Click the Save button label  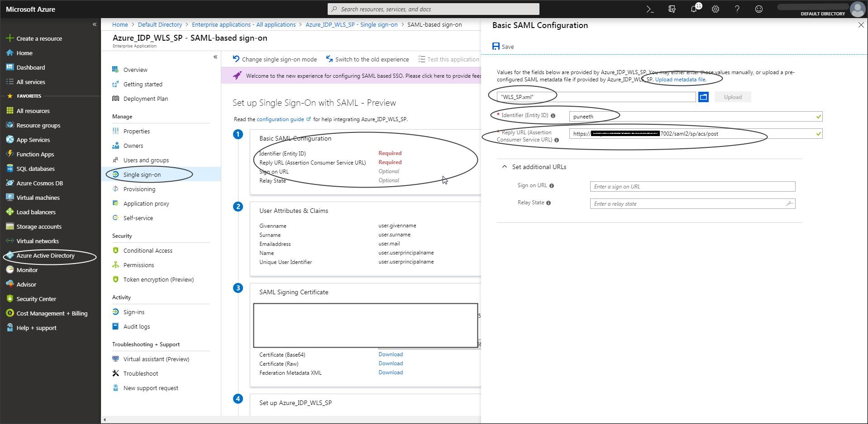[508, 47]
